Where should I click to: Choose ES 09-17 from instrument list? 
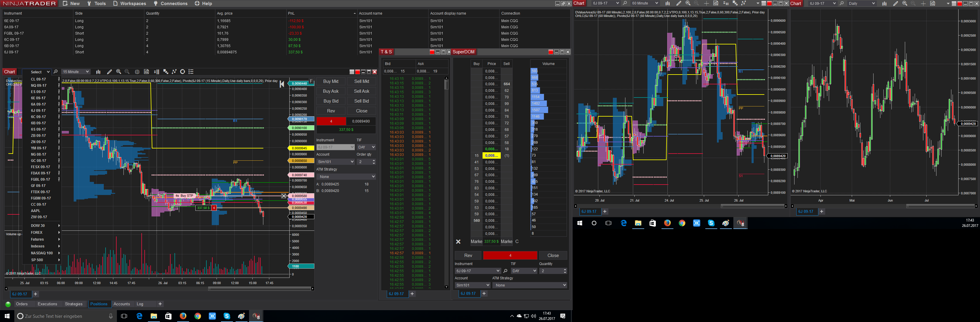tap(41, 92)
